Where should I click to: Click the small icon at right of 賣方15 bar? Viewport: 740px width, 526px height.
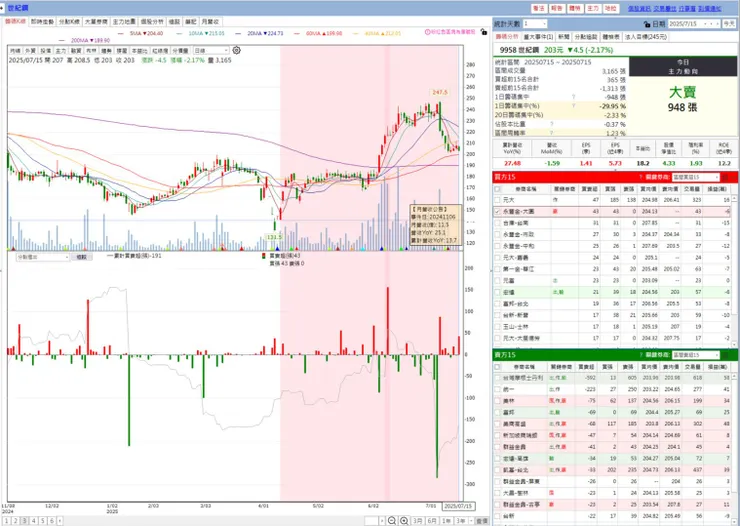click(x=726, y=355)
